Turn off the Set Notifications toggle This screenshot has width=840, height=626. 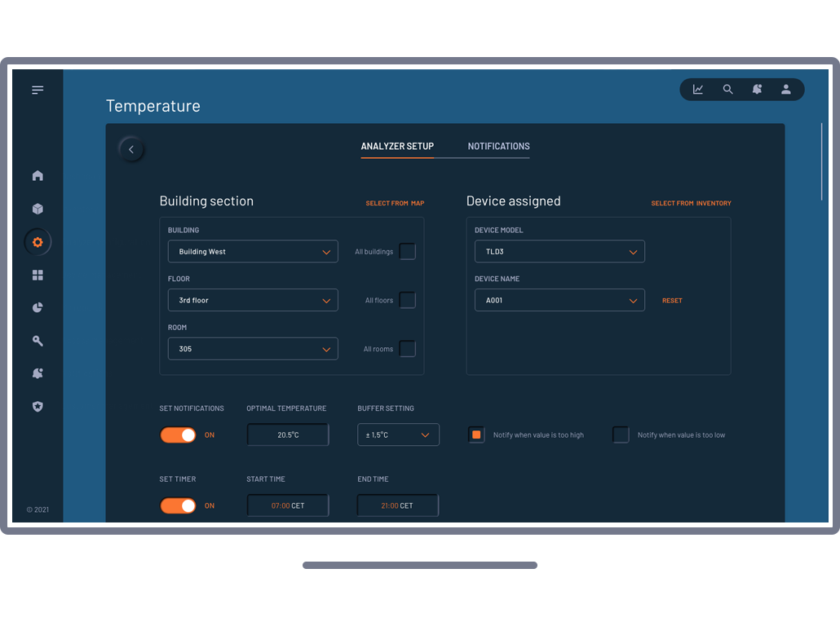(178, 435)
